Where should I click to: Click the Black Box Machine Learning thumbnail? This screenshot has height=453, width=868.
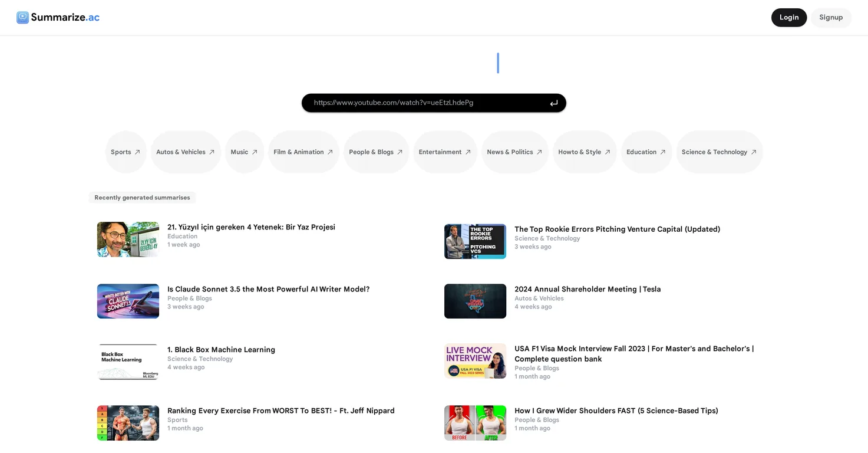[x=128, y=362]
